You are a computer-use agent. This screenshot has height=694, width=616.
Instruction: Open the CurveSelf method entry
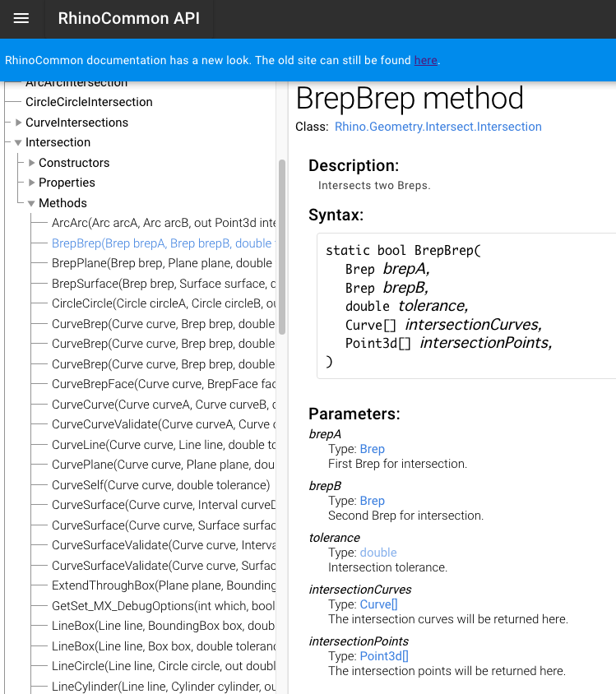[160, 485]
